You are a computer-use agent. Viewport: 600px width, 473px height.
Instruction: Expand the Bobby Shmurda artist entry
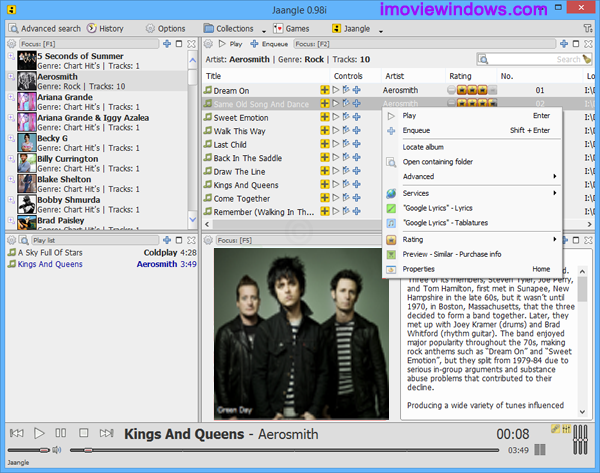11,200
